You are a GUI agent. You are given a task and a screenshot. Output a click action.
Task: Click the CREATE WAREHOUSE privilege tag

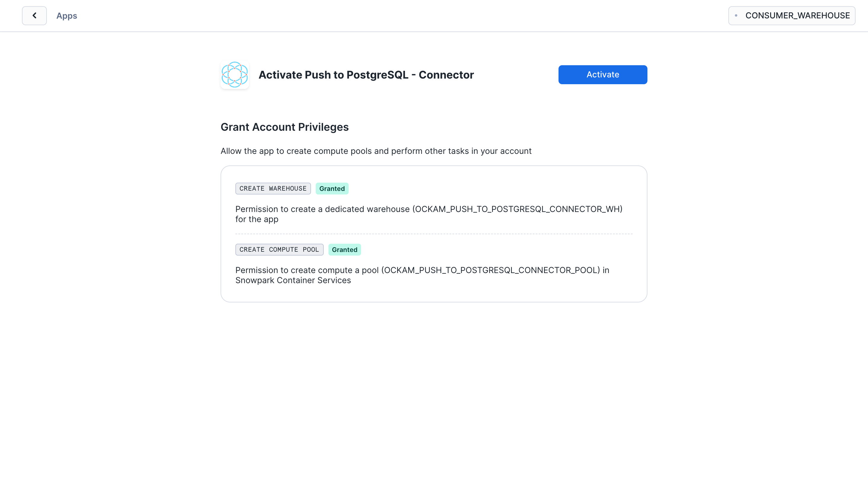pos(273,188)
